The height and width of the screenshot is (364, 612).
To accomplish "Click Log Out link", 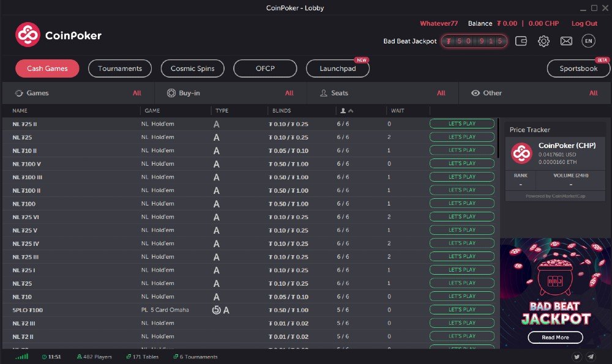I will coord(584,23).
